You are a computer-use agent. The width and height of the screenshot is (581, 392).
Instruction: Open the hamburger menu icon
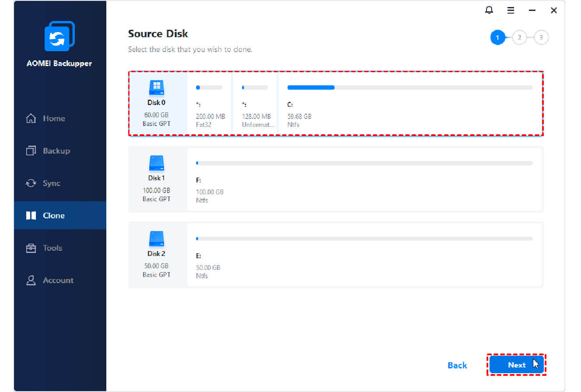pos(511,10)
